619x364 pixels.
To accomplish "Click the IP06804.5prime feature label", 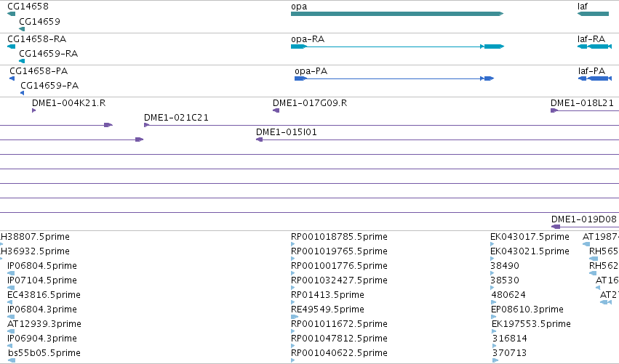I will coord(42,266).
